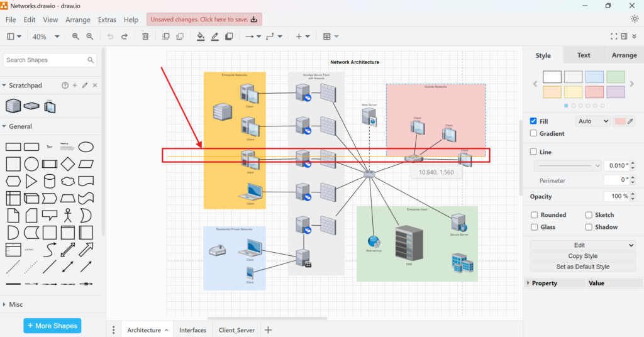The width and height of the screenshot is (644, 337).
Task: Click the fill color bucket icon
Action: point(201,36)
